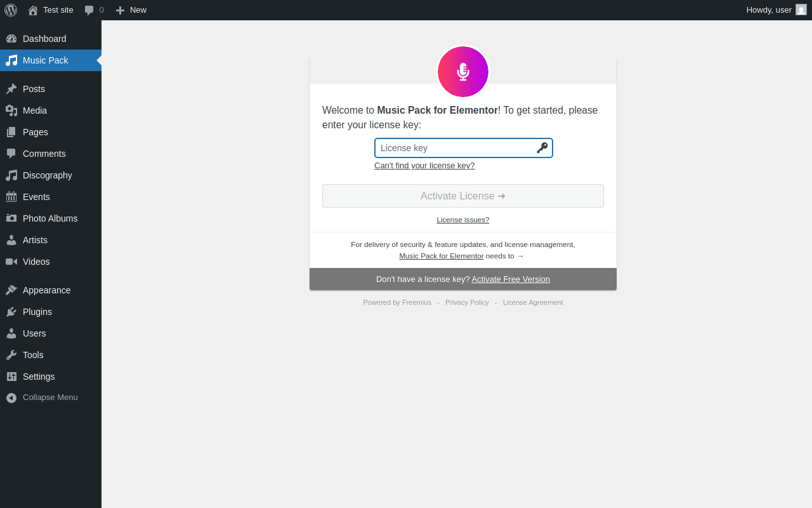Click the Users person icon
This screenshot has height=508, width=812.
pos(11,333)
